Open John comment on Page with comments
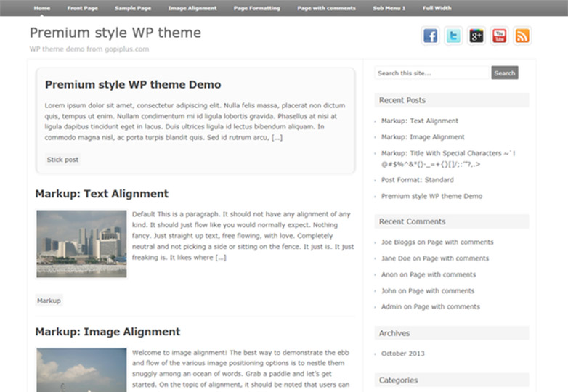 click(428, 291)
